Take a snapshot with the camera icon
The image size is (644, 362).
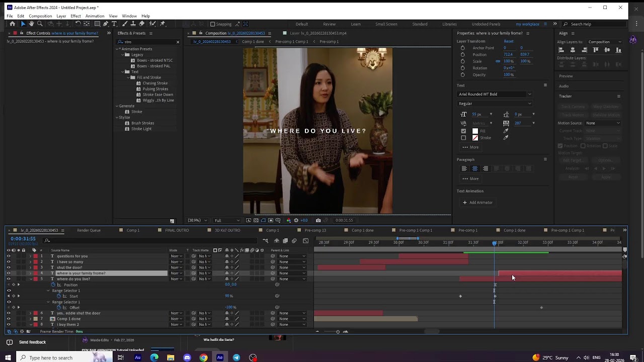pos(318,220)
